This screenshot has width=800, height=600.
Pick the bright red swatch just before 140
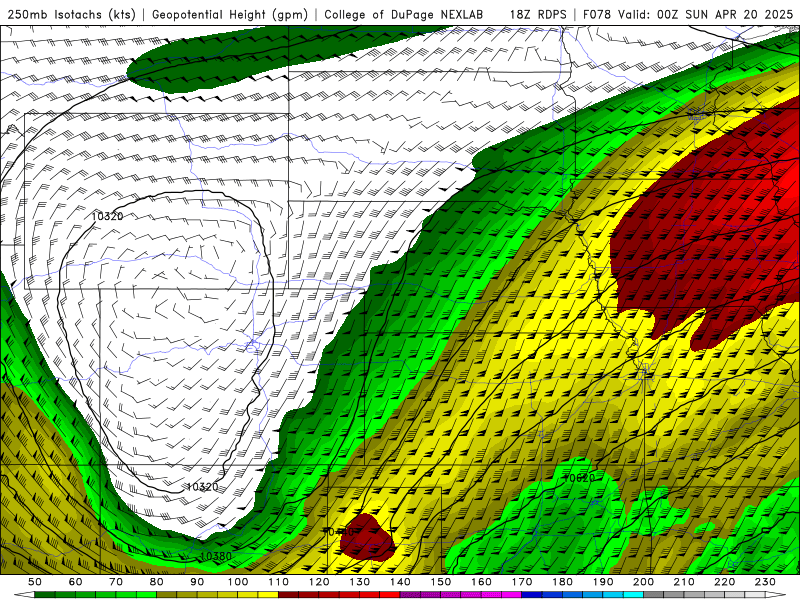(x=390, y=595)
